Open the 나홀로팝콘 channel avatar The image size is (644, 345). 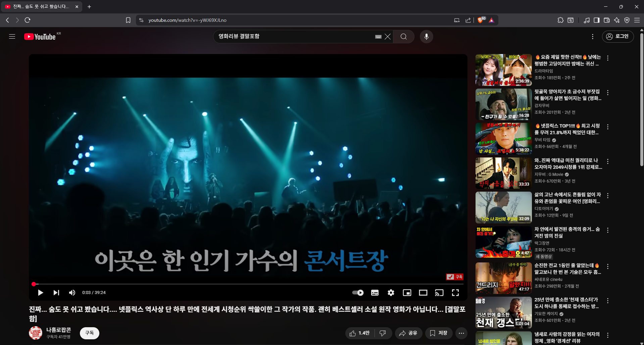(x=36, y=333)
